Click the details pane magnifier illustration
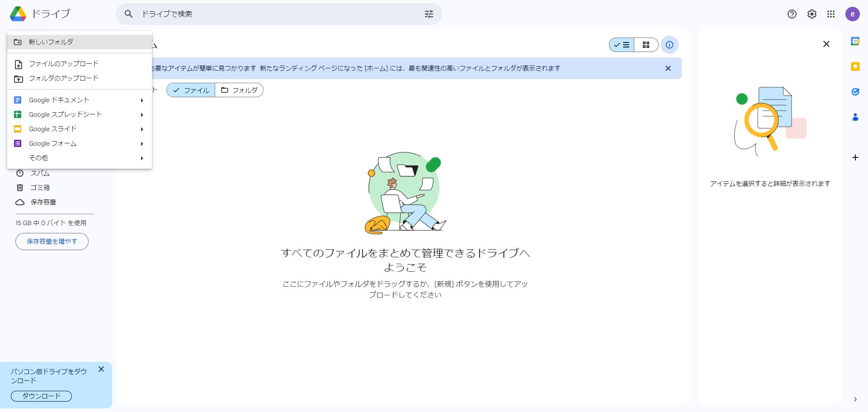 pos(770,121)
